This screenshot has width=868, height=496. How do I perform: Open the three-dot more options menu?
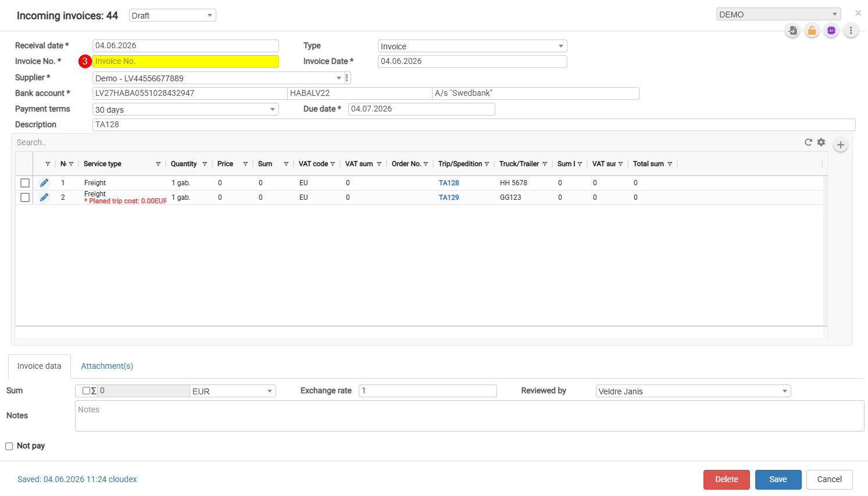click(851, 31)
